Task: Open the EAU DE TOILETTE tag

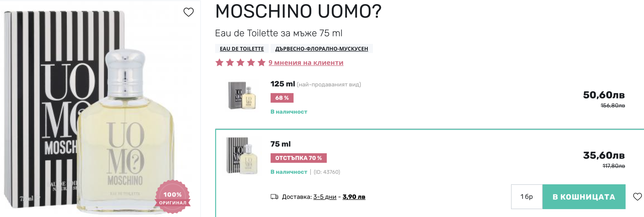Action: pyautogui.click(x=241, y=49)
